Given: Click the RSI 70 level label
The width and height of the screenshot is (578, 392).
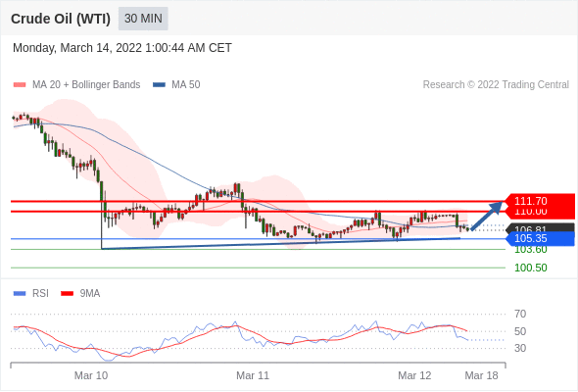Looking at the screenshot, I should (520, 314).
